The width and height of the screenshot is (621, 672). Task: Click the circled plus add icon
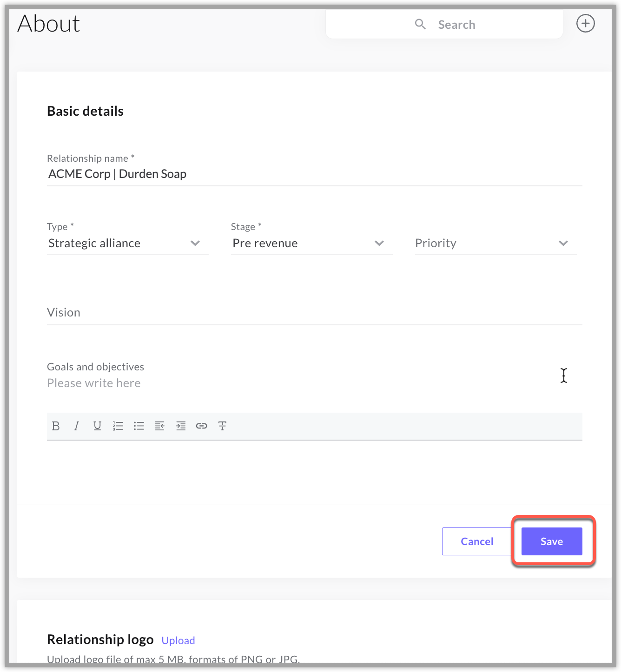[x=586, y=23]
